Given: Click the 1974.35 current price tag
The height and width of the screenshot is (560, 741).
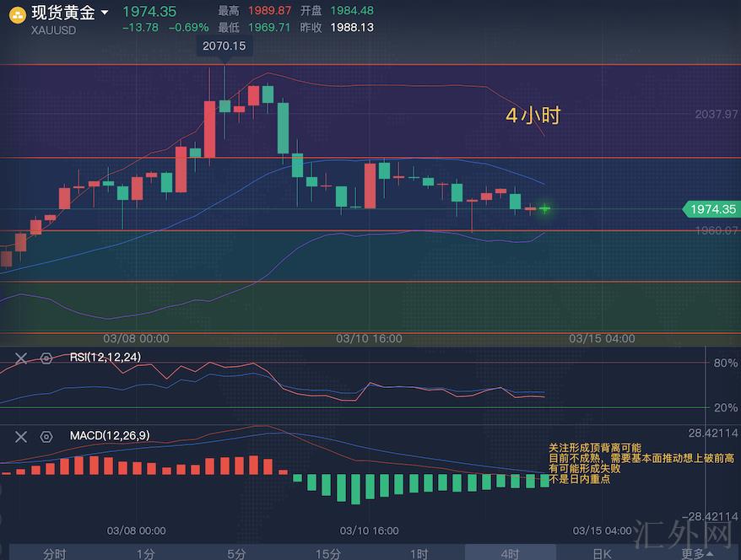Looking at the screenshot, I should pos(711,209).
